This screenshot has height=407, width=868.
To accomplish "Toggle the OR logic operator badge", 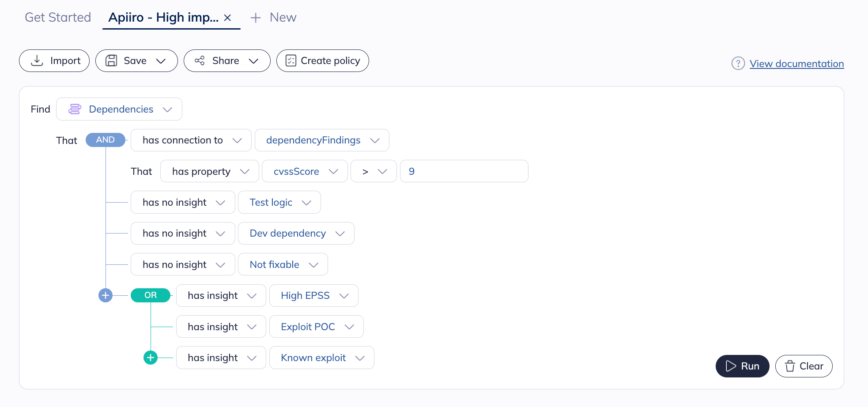I will click(x=151, y=295).
